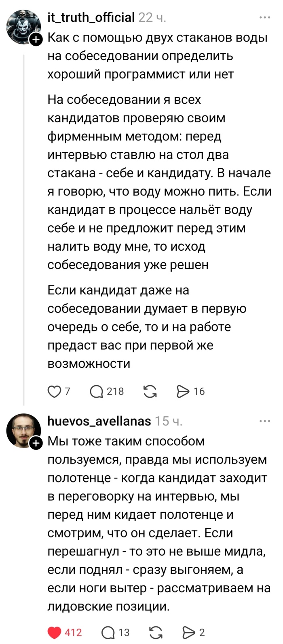Follow huevos_avellanas via the plus badge

point(36,443)
